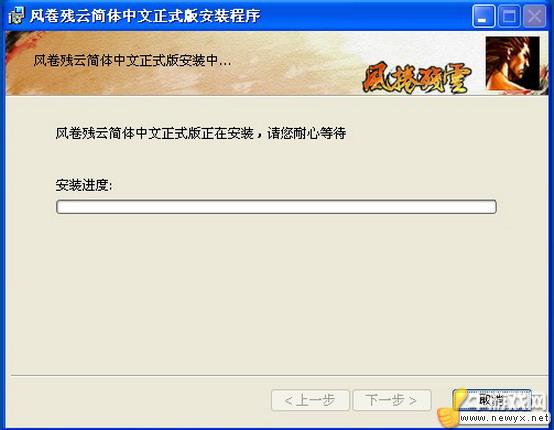Click the empty area below the progress bar
The height and width of the screenshot is (430, 554).
(x=276, y=293)
